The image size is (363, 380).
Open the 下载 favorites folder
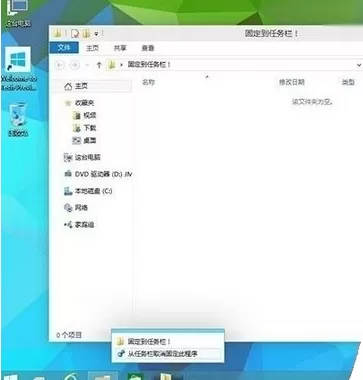90,128
